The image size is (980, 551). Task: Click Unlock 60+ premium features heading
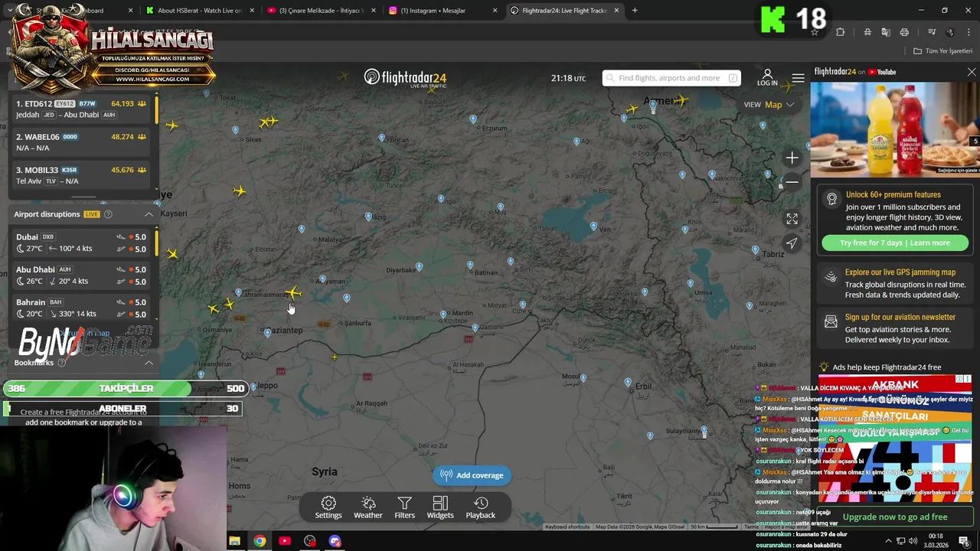click(893, 194)
